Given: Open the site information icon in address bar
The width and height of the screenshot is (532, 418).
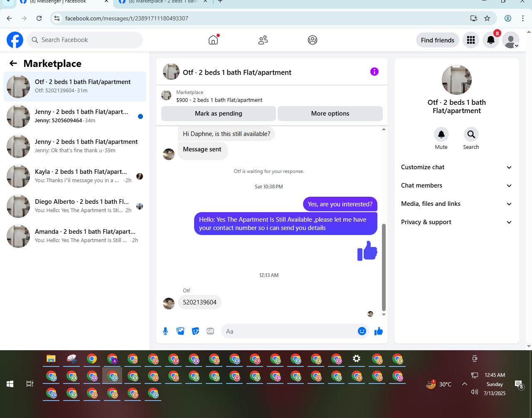Looking at the screenshot, I should click(57, 18).
